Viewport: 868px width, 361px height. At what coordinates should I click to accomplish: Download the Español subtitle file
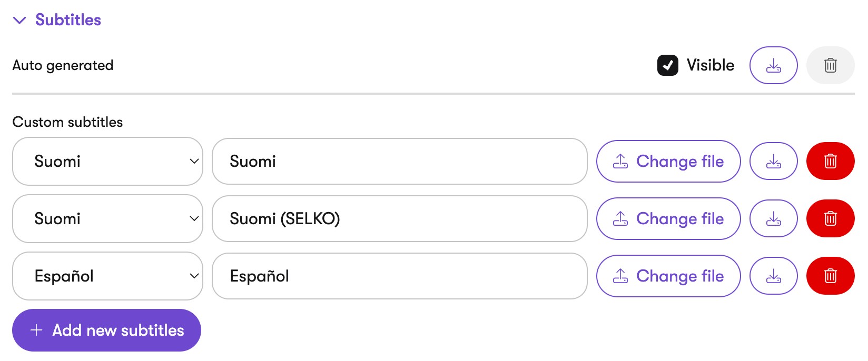tap(773, 276)
